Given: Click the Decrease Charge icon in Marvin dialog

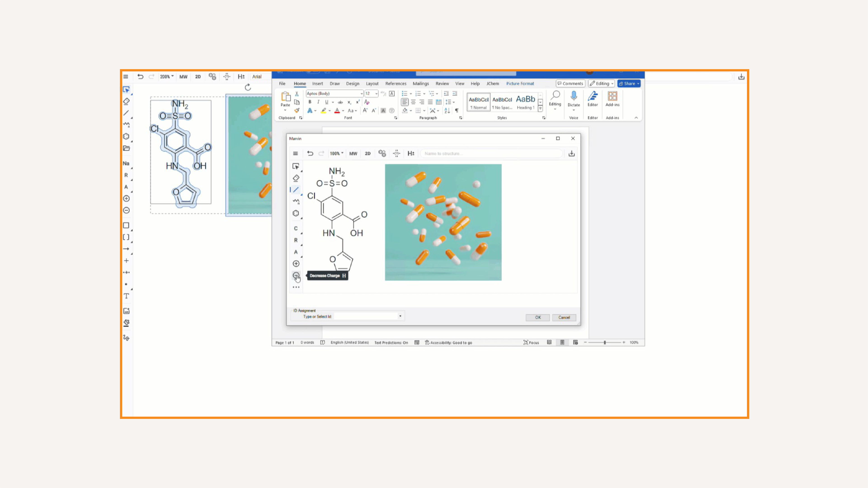Looking at the screenshot, I should (x=296, y=276).
